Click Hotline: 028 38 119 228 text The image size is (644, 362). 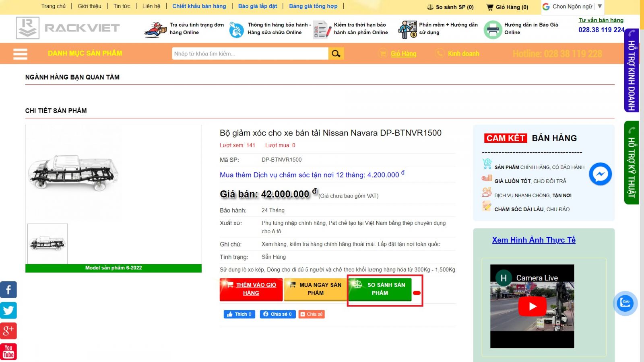[557, 53]
